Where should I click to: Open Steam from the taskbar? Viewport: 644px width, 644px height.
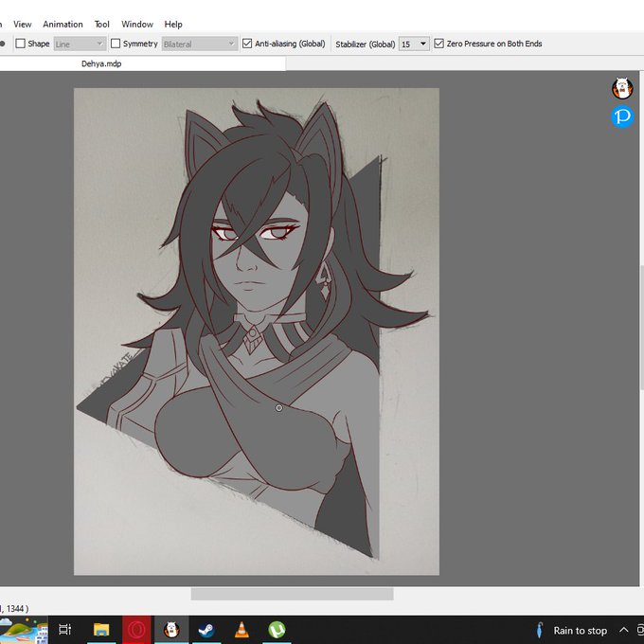(x=206, y=630)
